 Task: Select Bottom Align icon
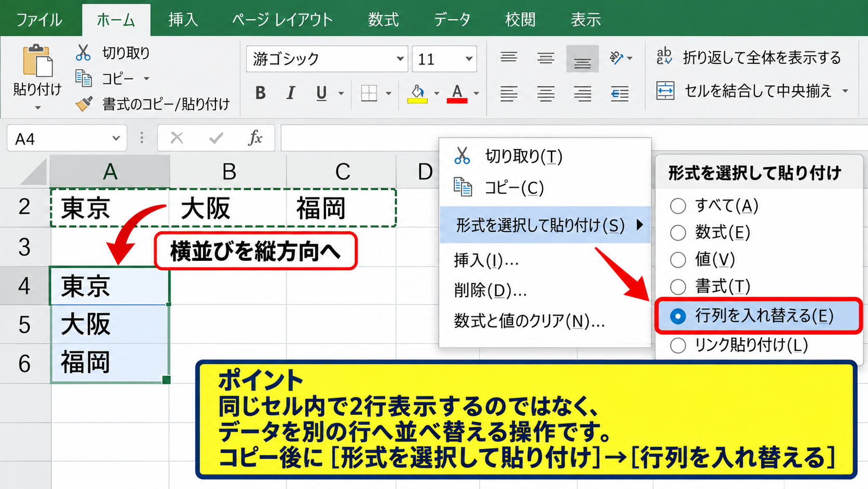coord(582,59)
